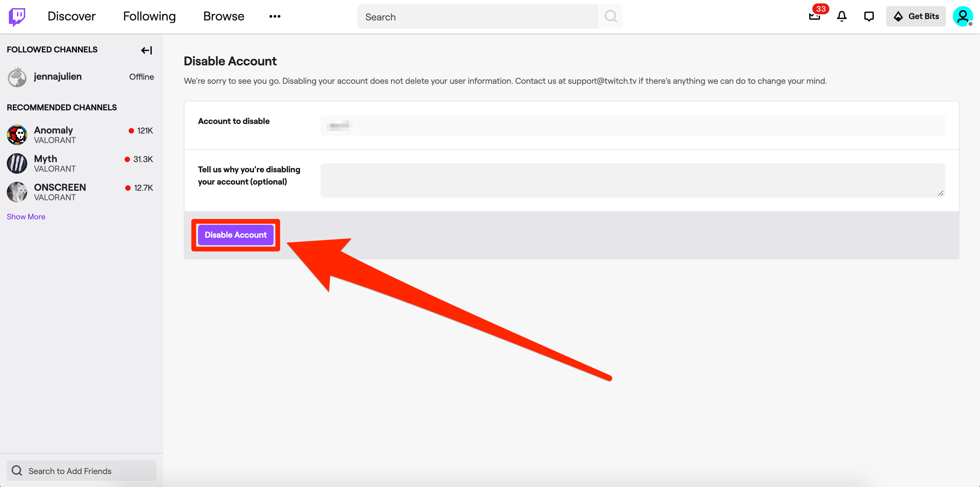The image size is (980, 487).
Task: Focus the top Search field
Action: (478, 16)
